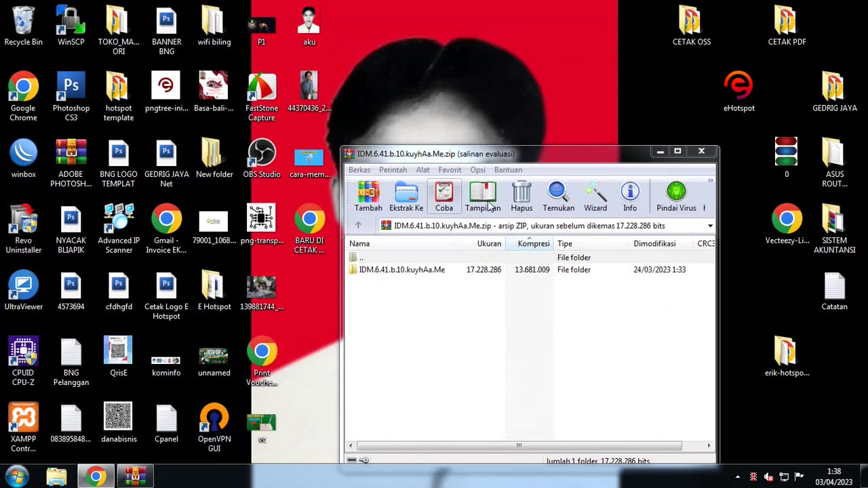
Task: Open the Recycle Bin desktop icon
Action: [23, 26]
